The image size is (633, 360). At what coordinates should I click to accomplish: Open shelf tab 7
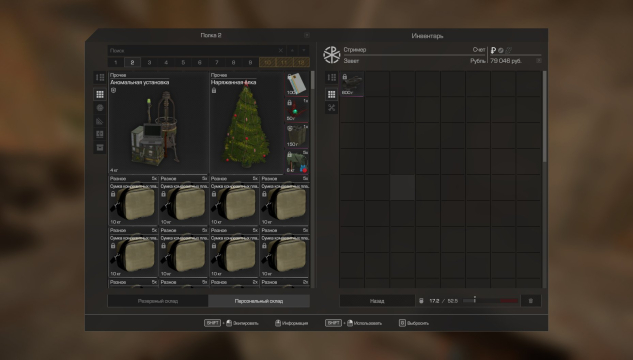pyautogui.click(x=217, y=63)
